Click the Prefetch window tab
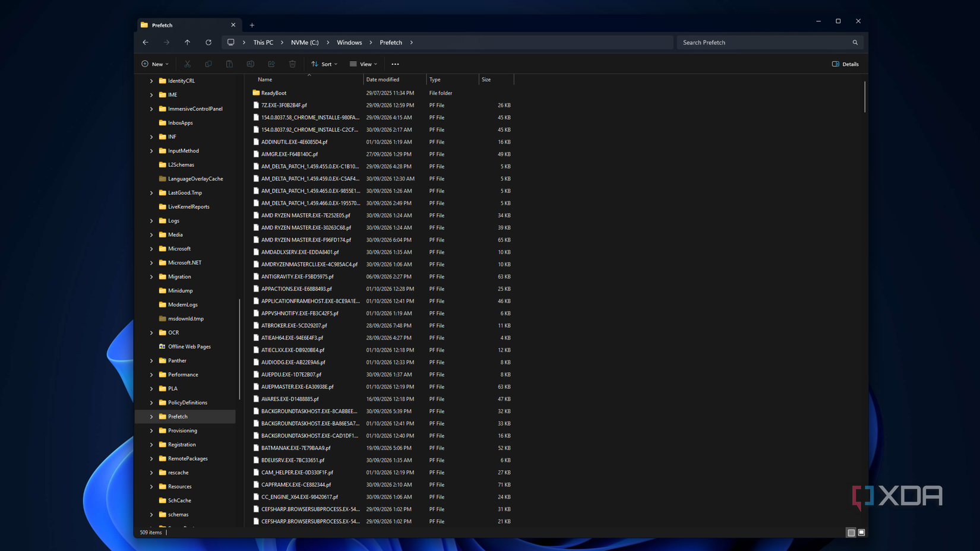This screenshot has height=551, width=980. [x=189, y=25]
